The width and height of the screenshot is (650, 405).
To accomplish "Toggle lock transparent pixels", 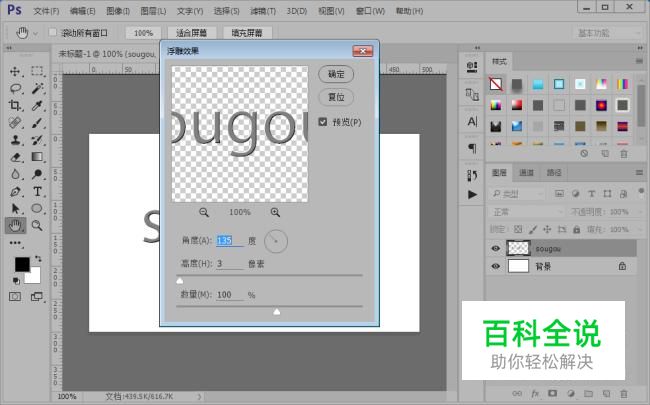I will 518,229.
